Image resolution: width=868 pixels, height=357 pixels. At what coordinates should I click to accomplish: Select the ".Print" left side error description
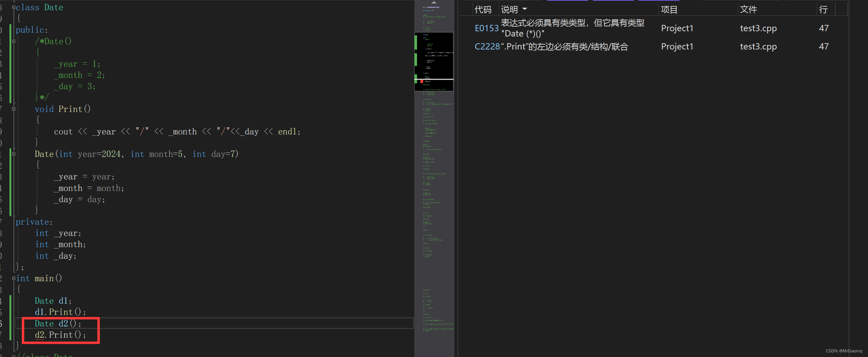[x=564, y=46]
